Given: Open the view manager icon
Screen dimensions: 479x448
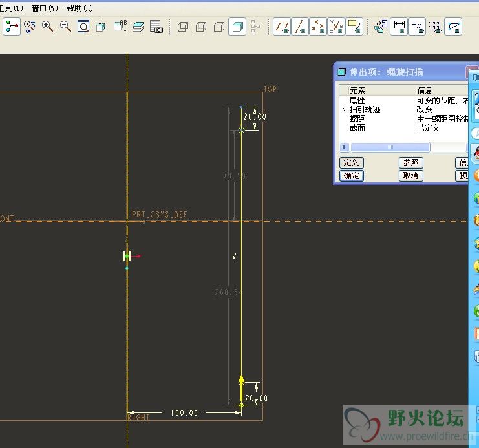Looking at the screenshot, I should [x=156, y=27].
